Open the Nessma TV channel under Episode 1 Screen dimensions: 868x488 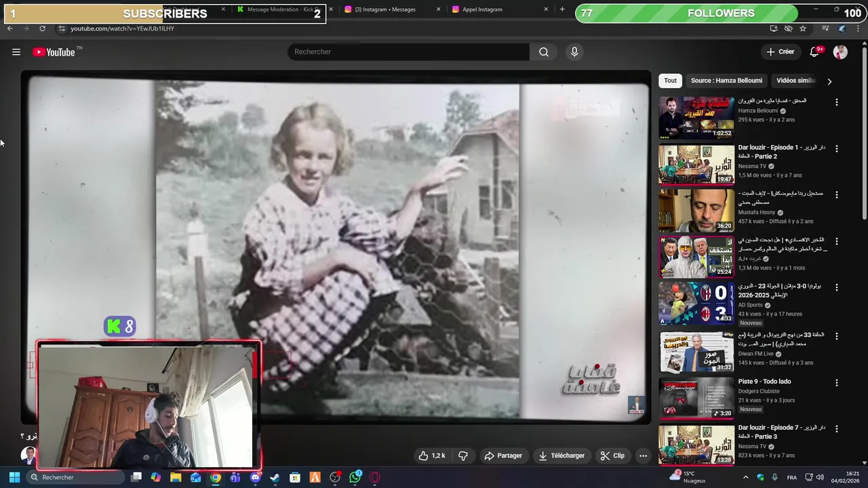752,166
